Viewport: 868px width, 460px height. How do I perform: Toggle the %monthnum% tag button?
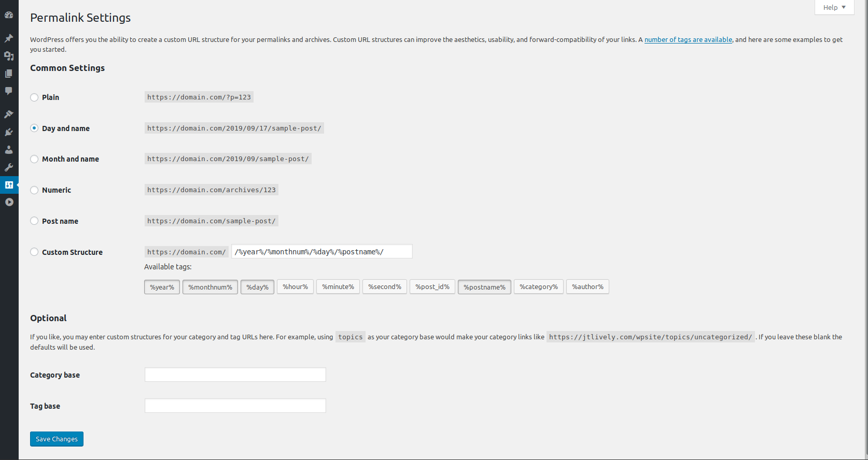pos(210,287)
